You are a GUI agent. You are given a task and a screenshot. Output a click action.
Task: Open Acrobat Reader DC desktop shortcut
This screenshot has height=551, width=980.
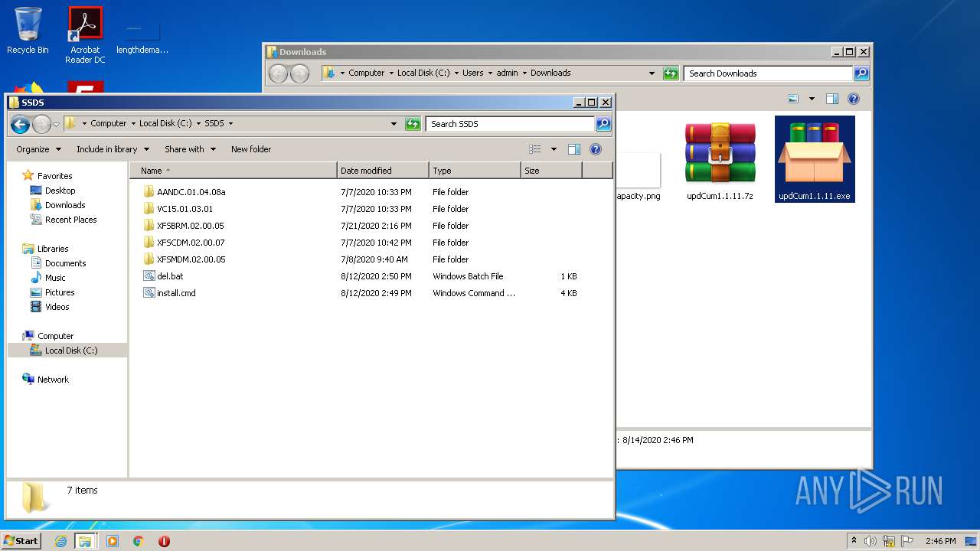coord(85,35)
